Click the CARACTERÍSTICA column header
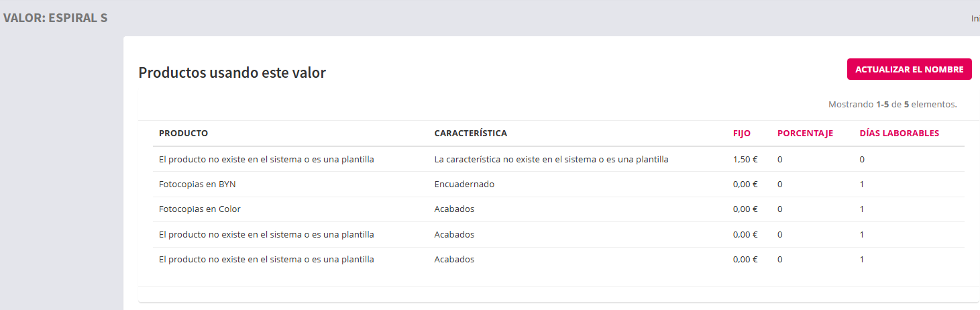The width and height of the screenshot is (980, 310). [470, 133]
